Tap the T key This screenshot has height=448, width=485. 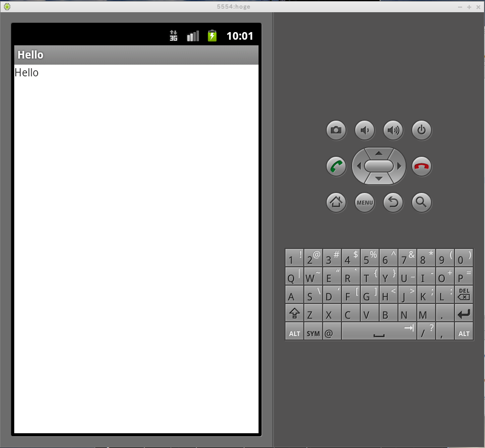click(370, 276)
